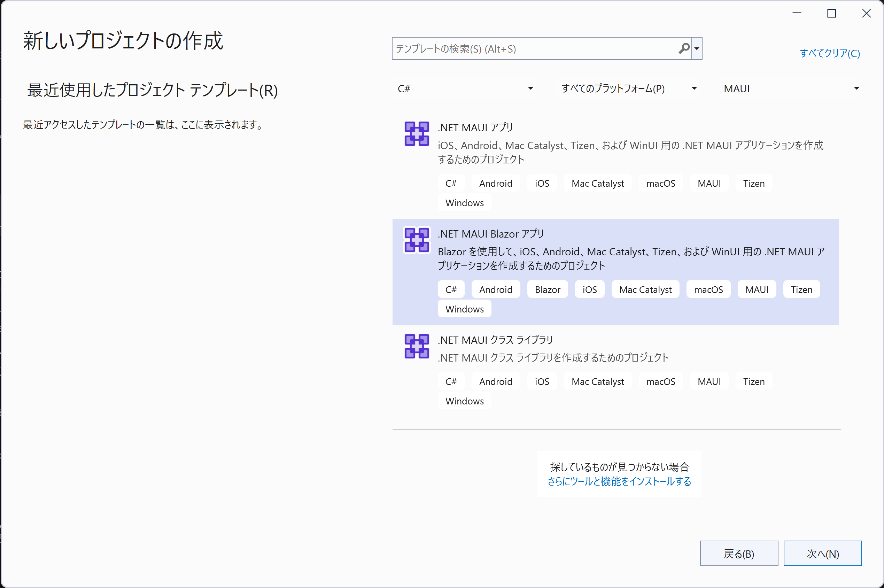Click the Blazor tag on the Blazor template
Screen dimensions: 884x588
547,289
